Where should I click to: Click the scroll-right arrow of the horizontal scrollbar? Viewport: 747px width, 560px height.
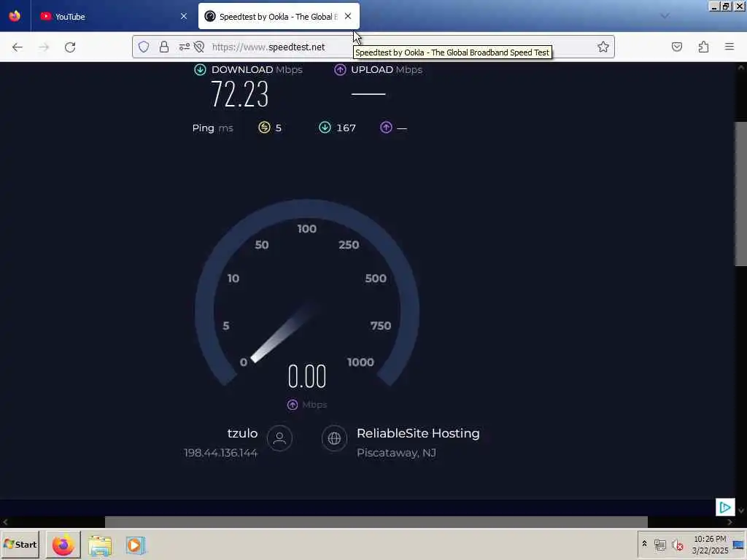pos(729,522)
